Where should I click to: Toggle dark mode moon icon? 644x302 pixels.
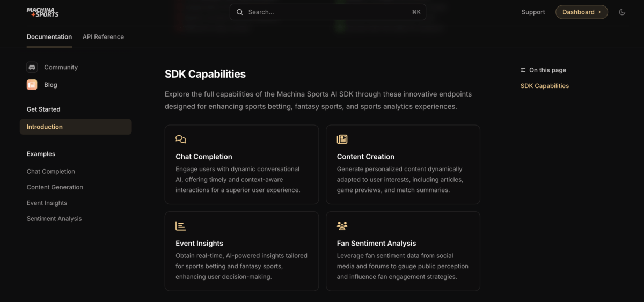click(x=622, y=12)
